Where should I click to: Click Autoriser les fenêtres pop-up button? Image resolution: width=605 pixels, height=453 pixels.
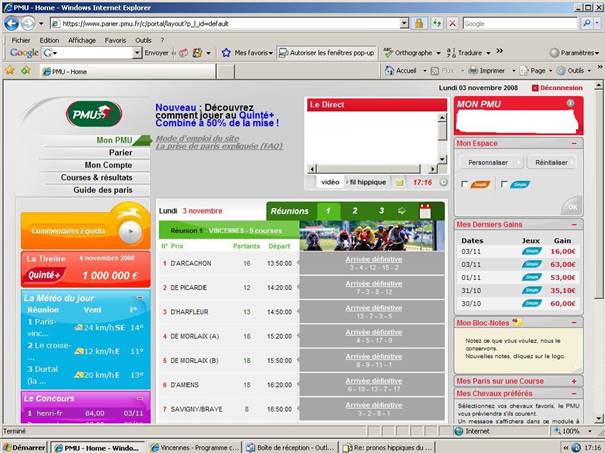pyautogui.click(x=326, y=53)
